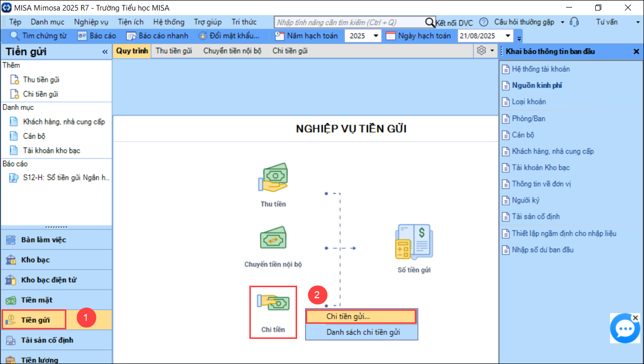This screenshot has width=644, height=364.
Task: Switch to the Chi tiền gửi tab
Action: click(290, 51)
